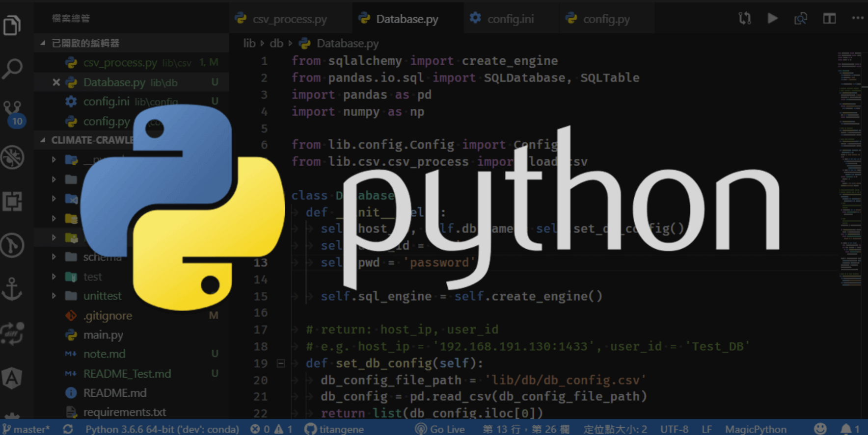The image size is (868, 435).
Task: Click line number 19 in the gutter
Action: tap(261, 363)
